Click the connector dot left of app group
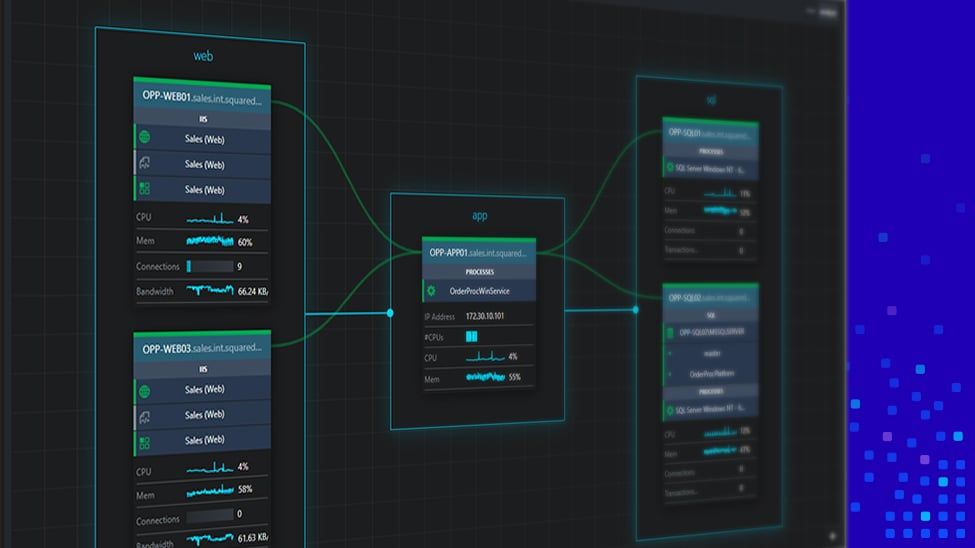 pos(390,313)
